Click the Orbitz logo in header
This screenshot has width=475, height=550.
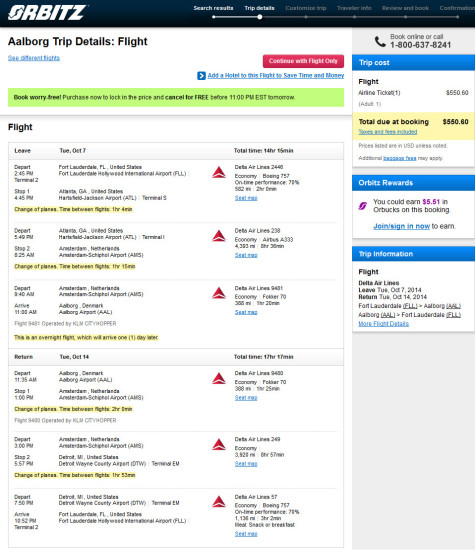click(48, 12)
